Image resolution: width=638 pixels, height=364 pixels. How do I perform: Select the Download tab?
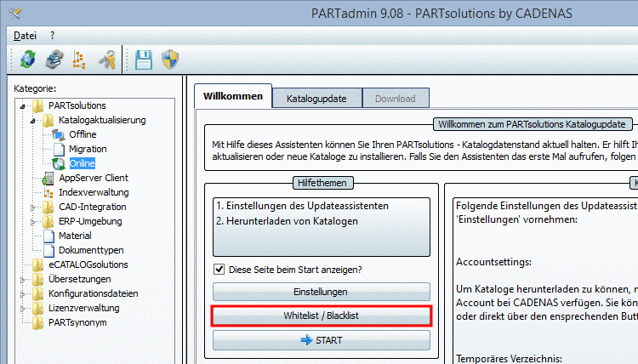(395, 99)
